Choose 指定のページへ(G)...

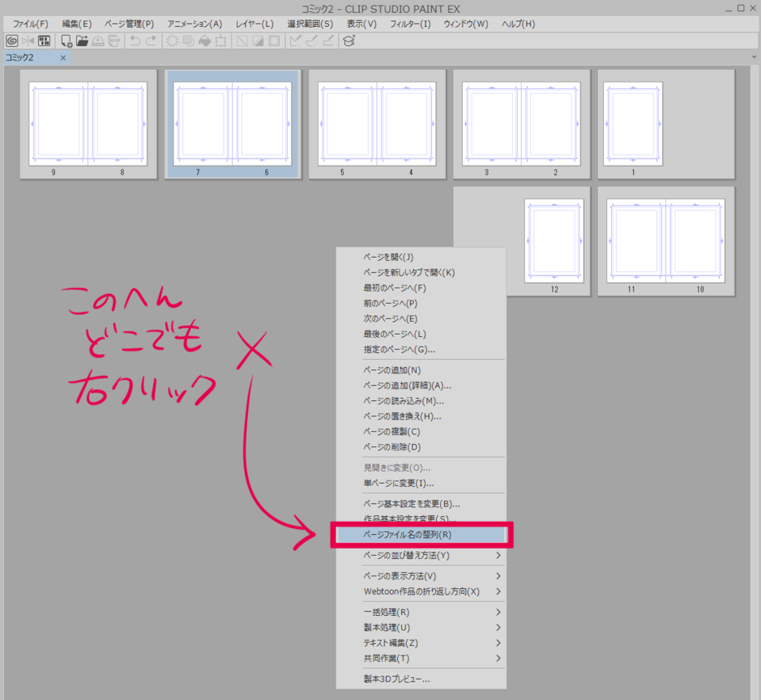pyautogui.click(x=421, y=350)
